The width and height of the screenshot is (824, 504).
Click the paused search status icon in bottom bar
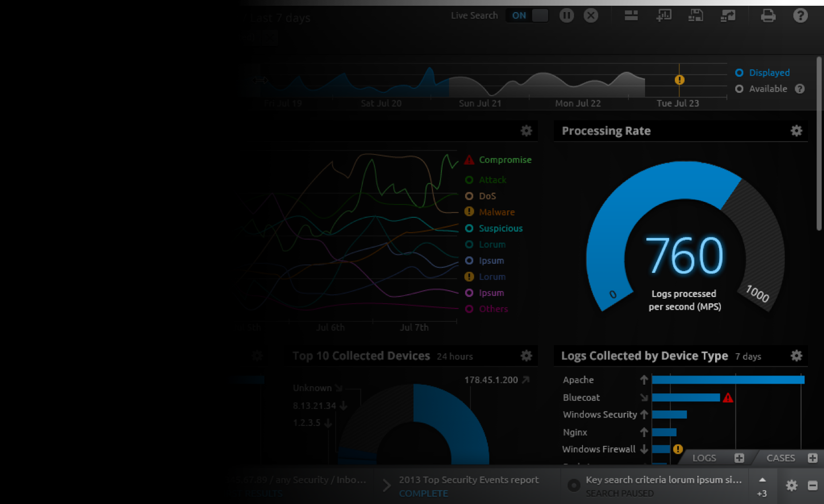click(573, 486)
